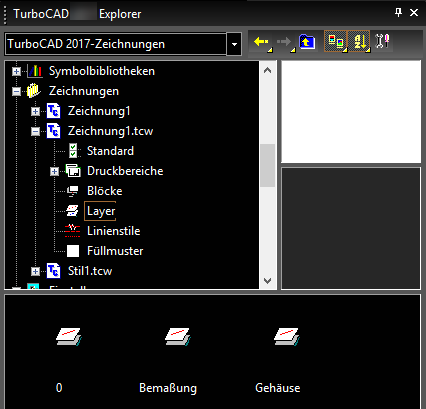Click the grey Forward arrow toolbar icon
The width and height of the screenshot is (426, 409).
283,42
